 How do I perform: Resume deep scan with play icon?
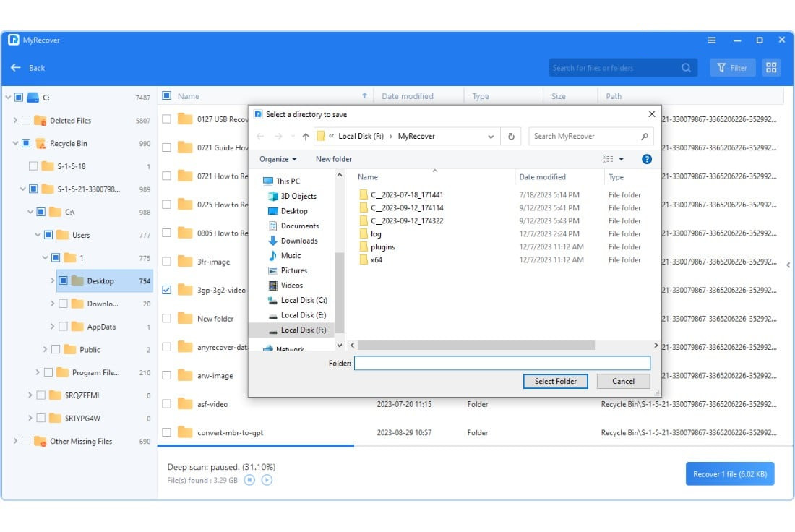267,480
